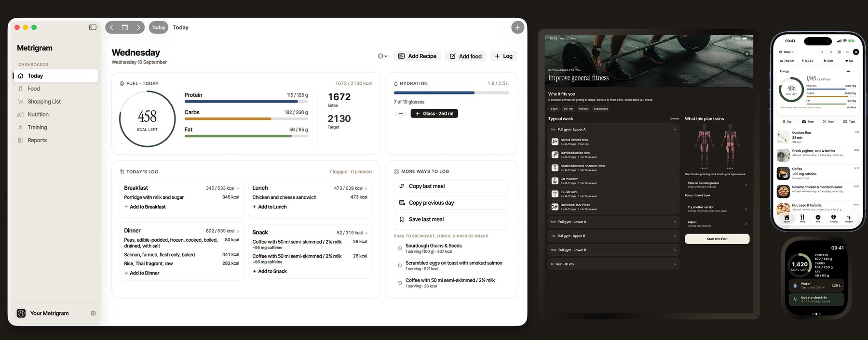Screen dimensions: 868x340
Task: Click the Protein progress bar
Action: [x=246, y=102]
